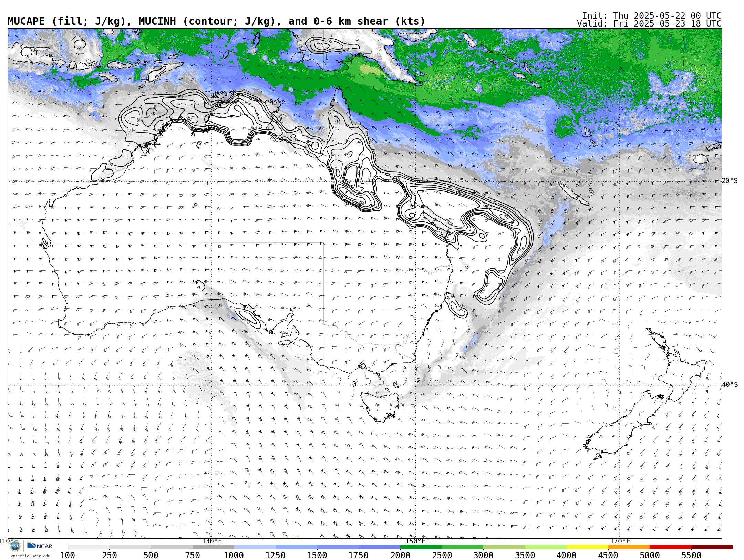Pick the medium green 2500–3000 colorbar segment
Viewport: 744px width, 560px height.
tap(463, 547)
